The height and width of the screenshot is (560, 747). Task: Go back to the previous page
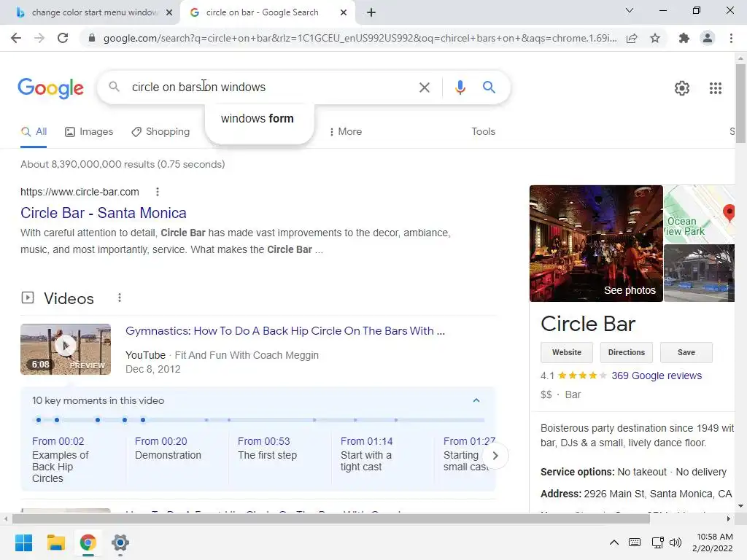point(16,38)
